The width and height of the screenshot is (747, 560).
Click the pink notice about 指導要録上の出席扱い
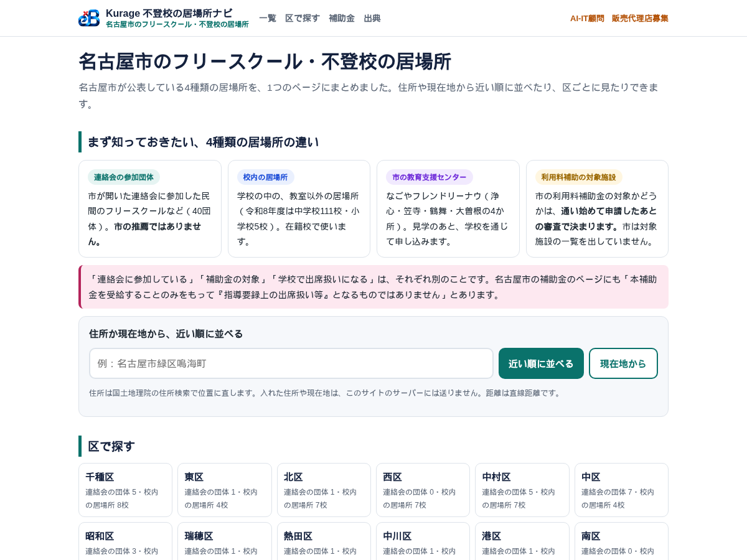coord(374,287)
